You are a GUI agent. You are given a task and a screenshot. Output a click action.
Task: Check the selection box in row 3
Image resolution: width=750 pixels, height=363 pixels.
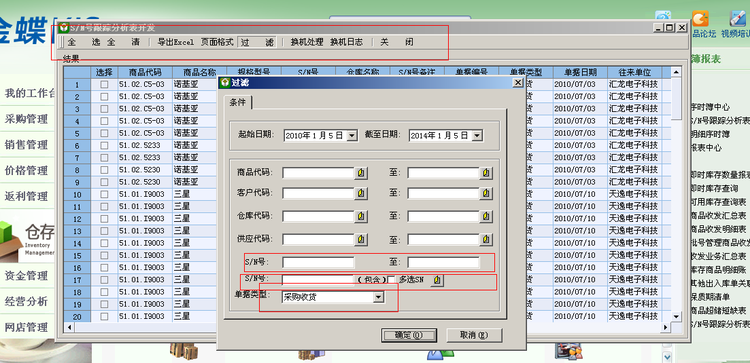(x=104, y=109)
